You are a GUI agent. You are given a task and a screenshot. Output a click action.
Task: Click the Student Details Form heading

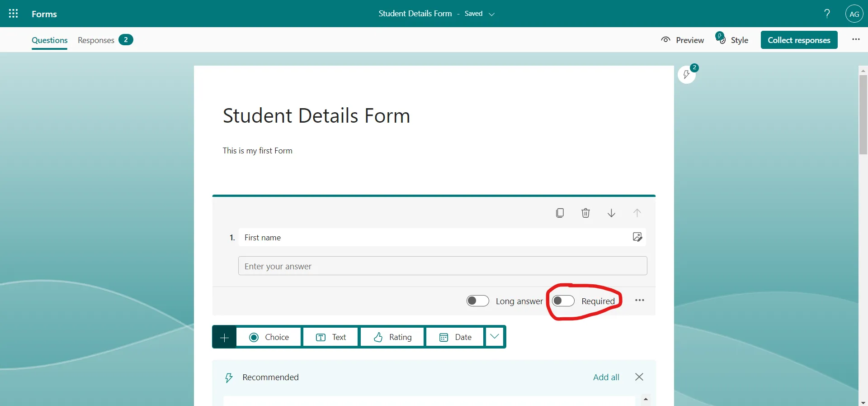[x=316, y=115]
